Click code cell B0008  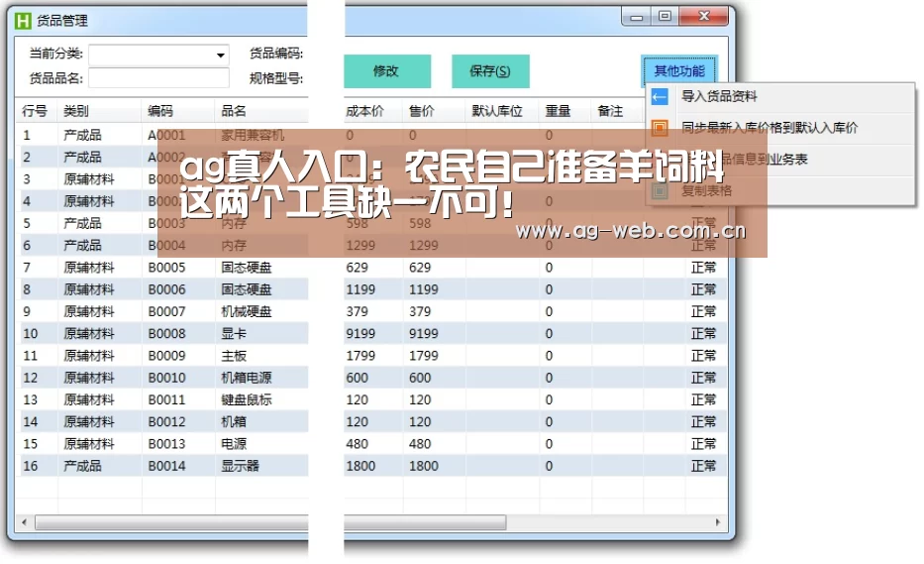(x=166, y=333)
